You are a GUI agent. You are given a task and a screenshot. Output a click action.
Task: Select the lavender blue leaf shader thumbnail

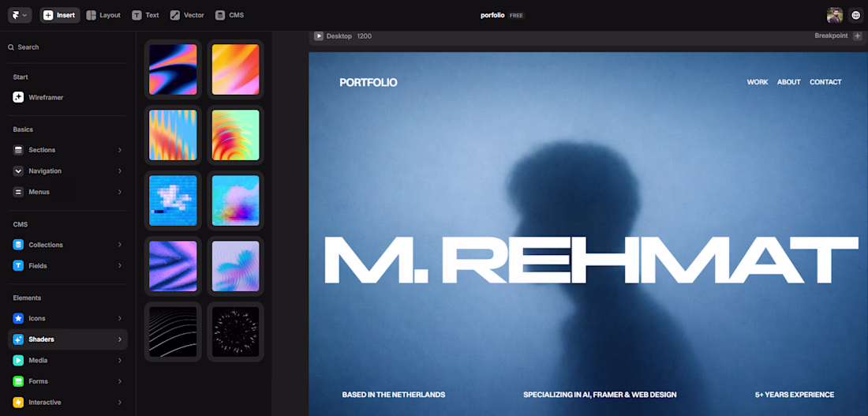(x=235, y=266)
